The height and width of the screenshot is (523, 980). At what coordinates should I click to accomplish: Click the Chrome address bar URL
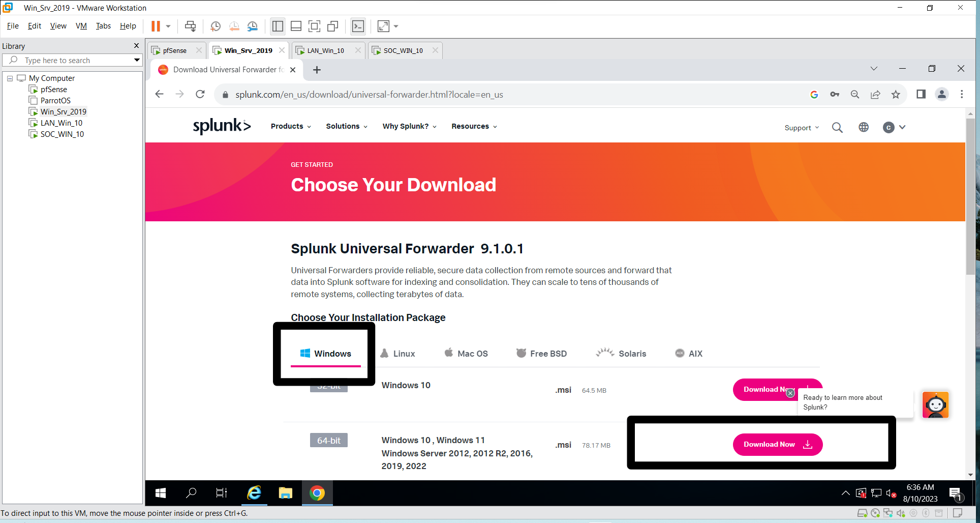[x=369, y=95]
